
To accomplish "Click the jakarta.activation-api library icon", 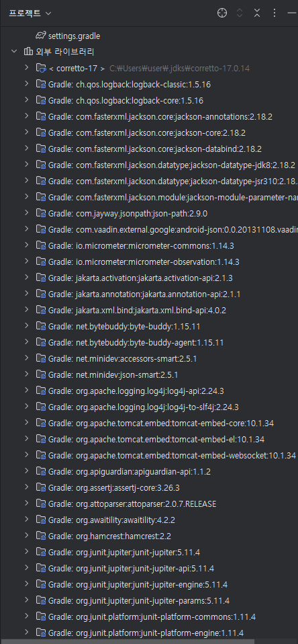I will [x=40, y=278].
